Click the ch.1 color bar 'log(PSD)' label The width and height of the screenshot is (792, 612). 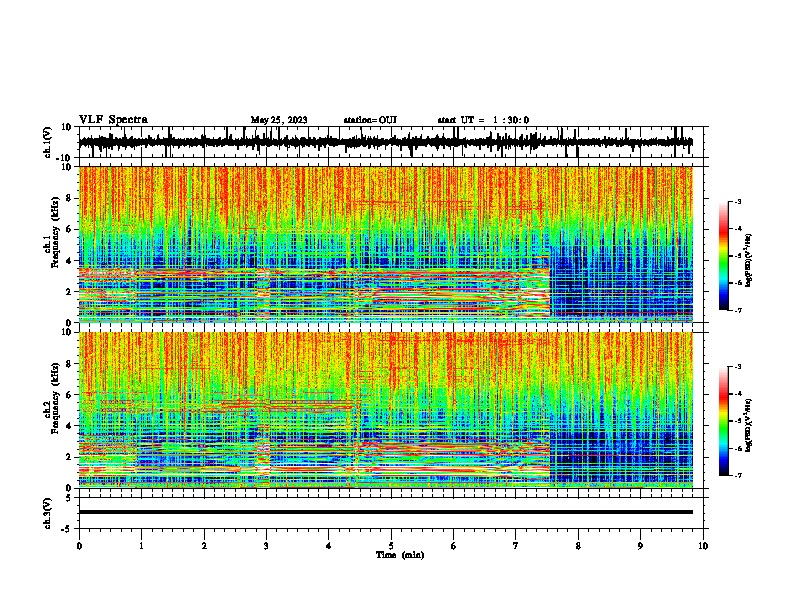pos(749,260)
